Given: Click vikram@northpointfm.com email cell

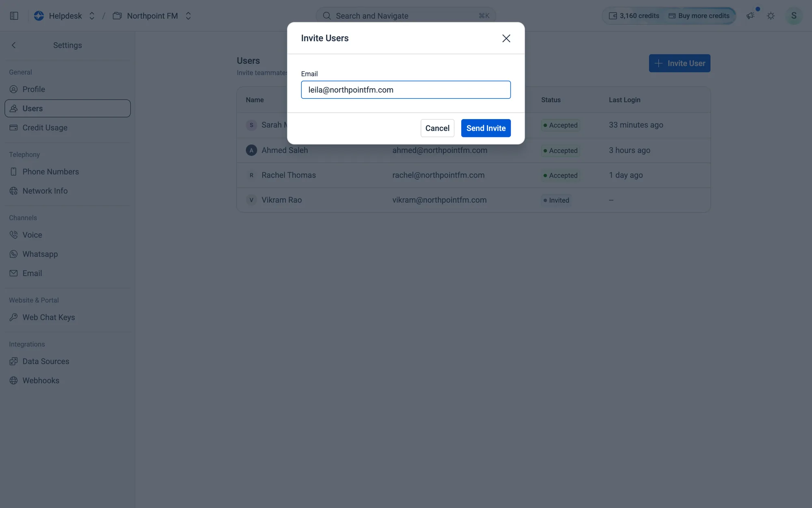Looking at the screenshot, I should [439, 200].
